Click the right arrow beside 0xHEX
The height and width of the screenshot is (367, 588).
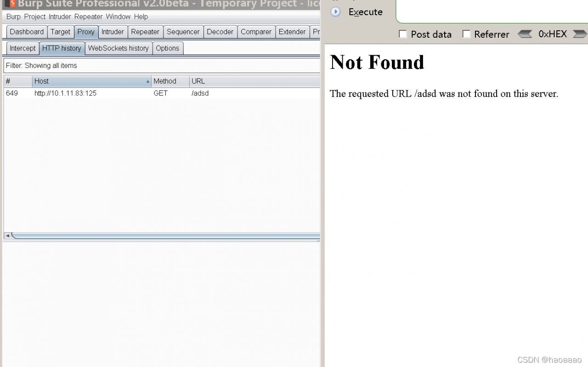point(580,34)
